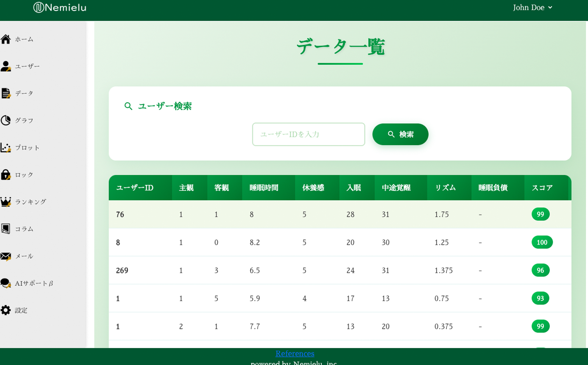
Task: Expand the John Doe account dropdown
Action: tap(532, 8)
